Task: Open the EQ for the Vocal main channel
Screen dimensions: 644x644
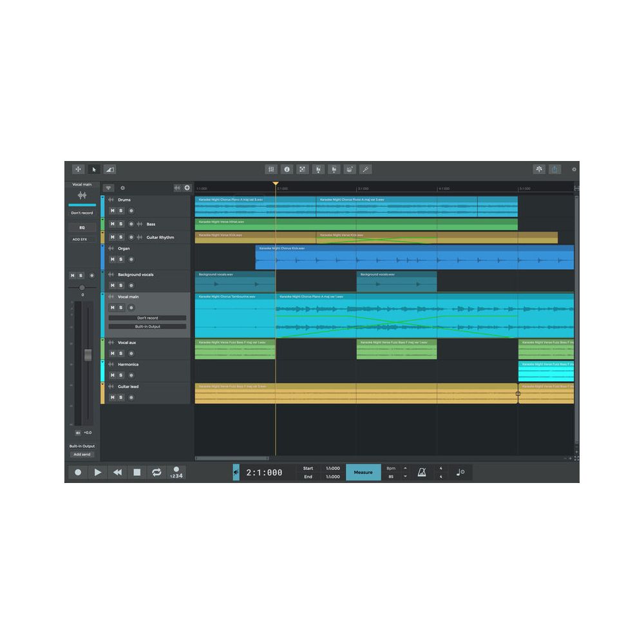Action: pos(82,227)
